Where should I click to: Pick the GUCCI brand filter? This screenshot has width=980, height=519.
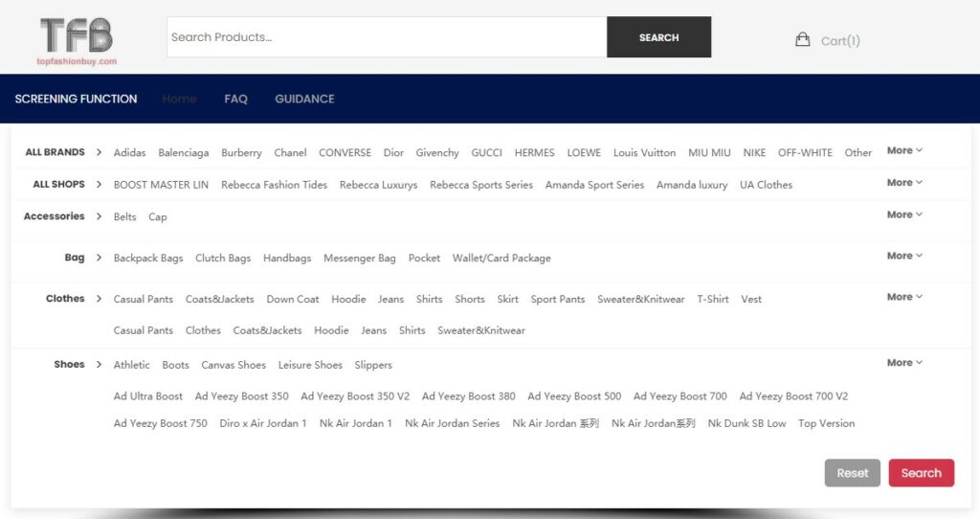point(486,152)
